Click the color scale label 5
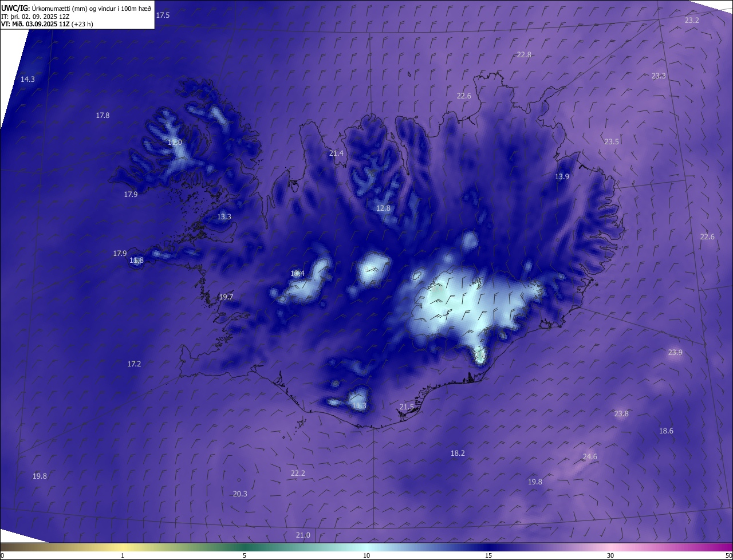 (245, 555)
